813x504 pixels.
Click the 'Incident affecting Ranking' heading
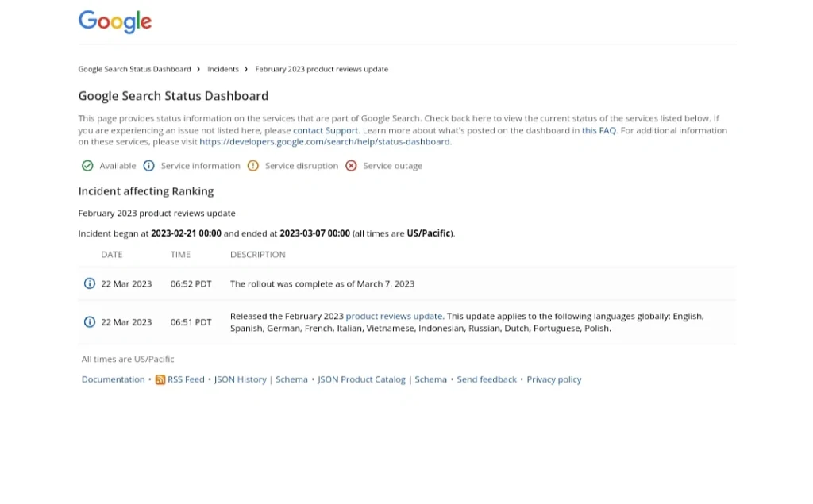point(146,191)
